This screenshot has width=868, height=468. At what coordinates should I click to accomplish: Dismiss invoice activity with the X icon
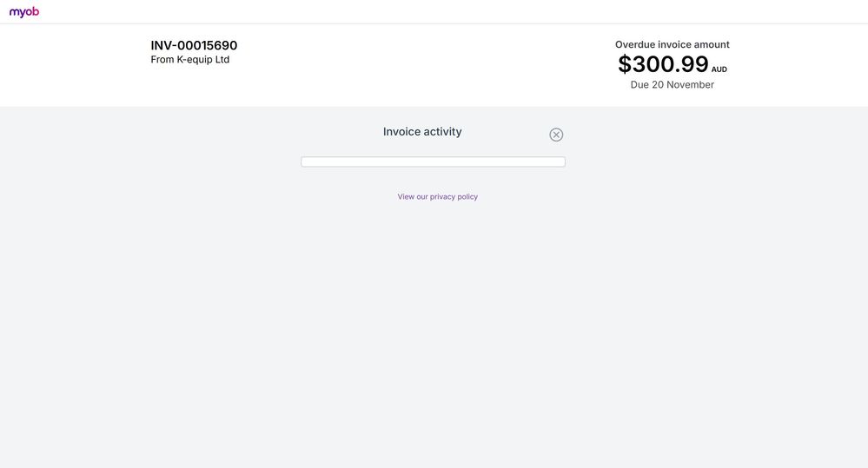click(556, 135)
